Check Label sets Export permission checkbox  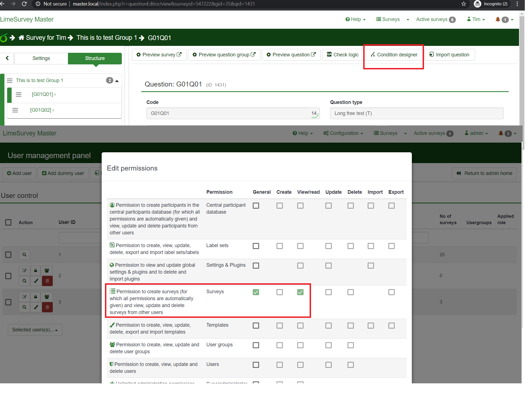391,246
